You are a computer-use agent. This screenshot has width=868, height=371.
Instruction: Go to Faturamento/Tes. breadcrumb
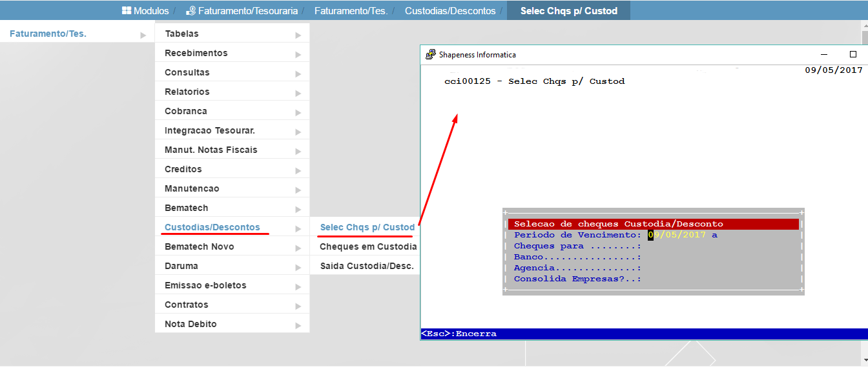(x=351, y=11)
